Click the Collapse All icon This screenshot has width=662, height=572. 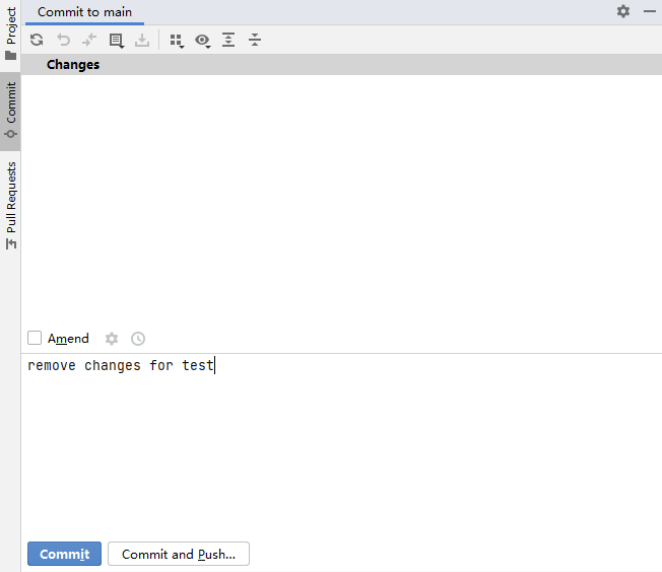coord(255,40)
